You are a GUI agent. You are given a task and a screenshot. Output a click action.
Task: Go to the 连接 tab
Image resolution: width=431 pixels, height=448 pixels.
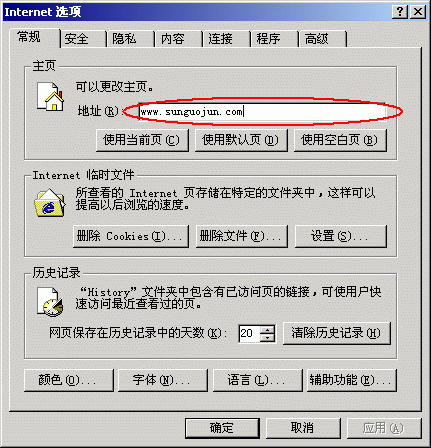point(220,39)
